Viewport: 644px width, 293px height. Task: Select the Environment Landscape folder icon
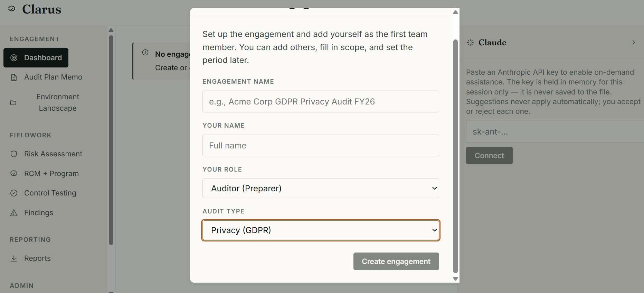click(x=13, y=103)
